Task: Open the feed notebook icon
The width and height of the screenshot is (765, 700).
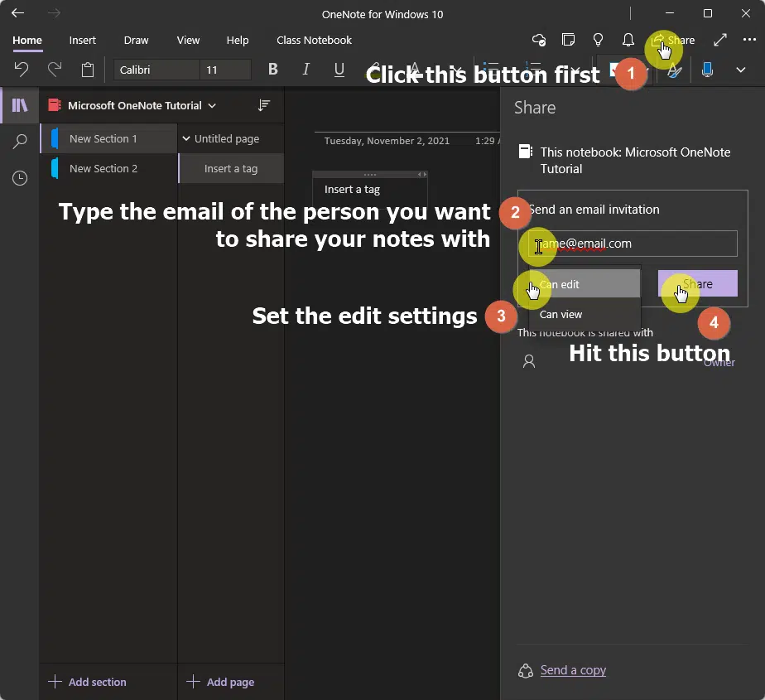Action: [569, 40]
